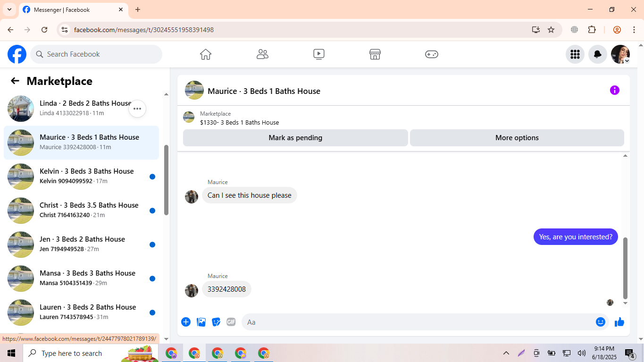Click the message text field labeled Aa

tap(418, 322)
